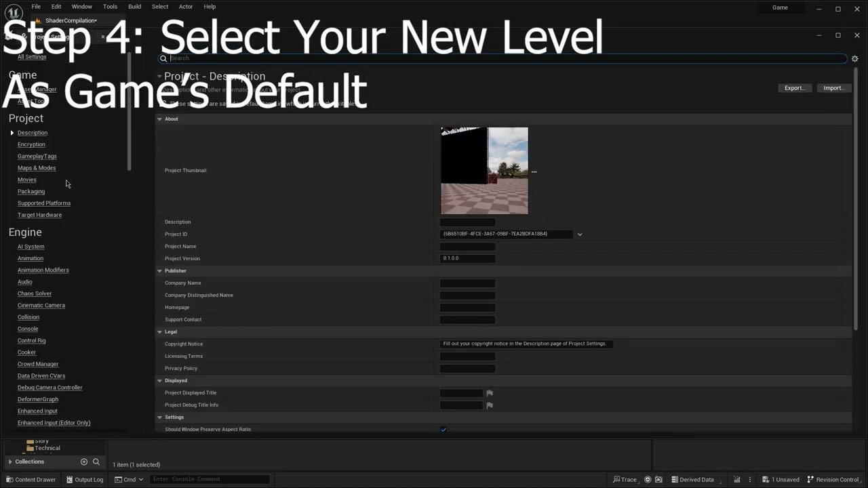This screenshot has height=488, width=868.
Task: Open the Supported Platforms settings page
Action: point(44,203)
